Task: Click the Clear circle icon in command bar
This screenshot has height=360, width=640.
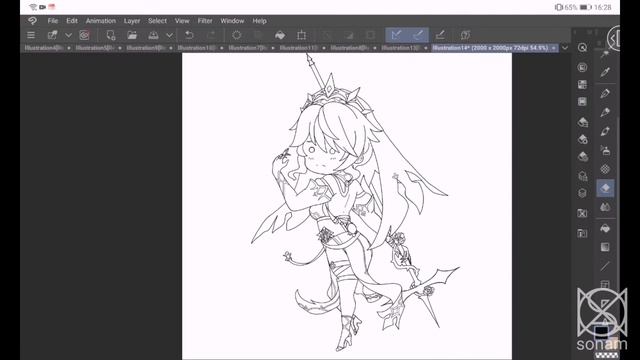Action: coord(236,35)
